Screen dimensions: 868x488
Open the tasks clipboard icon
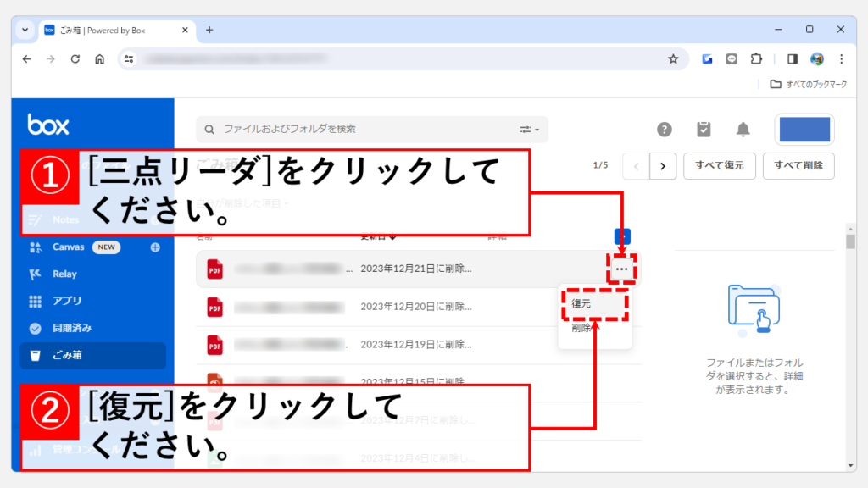coord(704,130)
